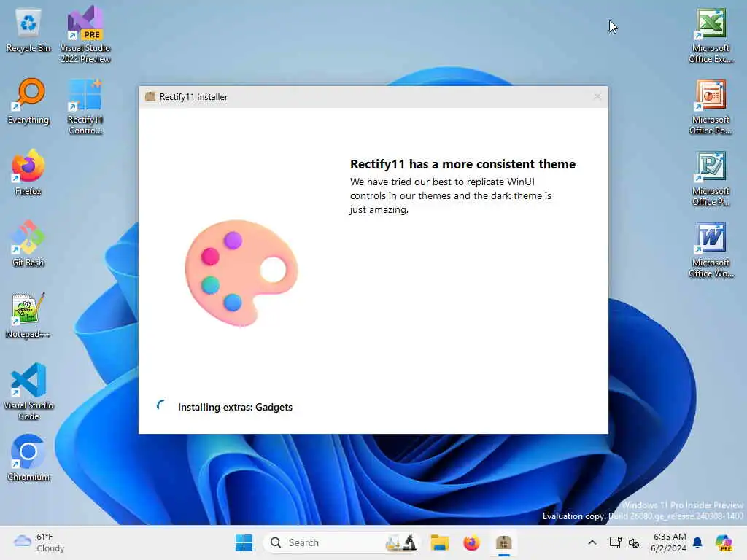747x560 pixels.
Task: Click the search highlight icon in search box
Action: tap(401, 542)
